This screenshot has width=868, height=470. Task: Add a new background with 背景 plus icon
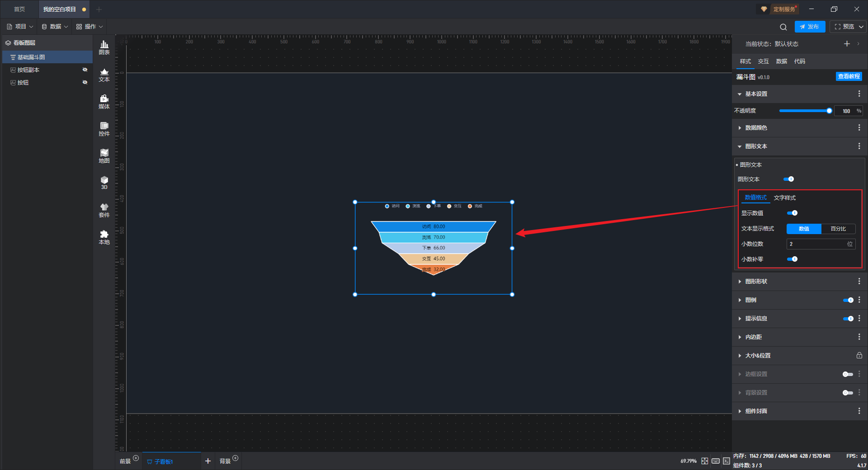[x=236, y=458]
